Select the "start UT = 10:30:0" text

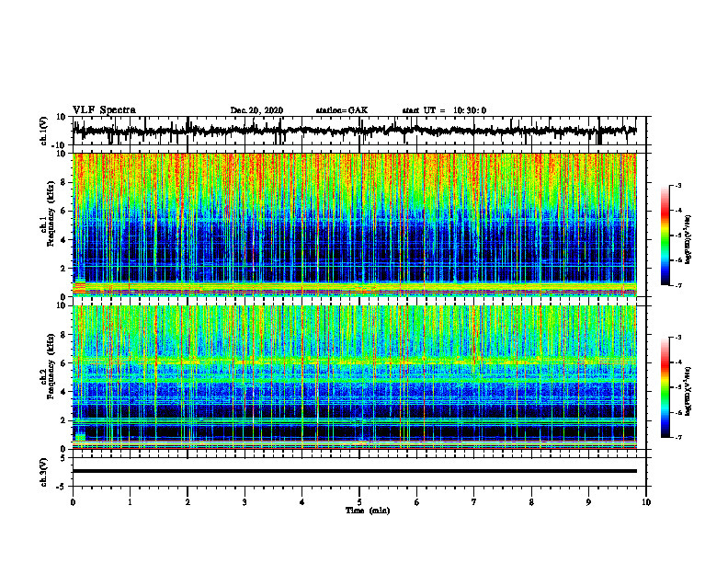tap(444, 110)
